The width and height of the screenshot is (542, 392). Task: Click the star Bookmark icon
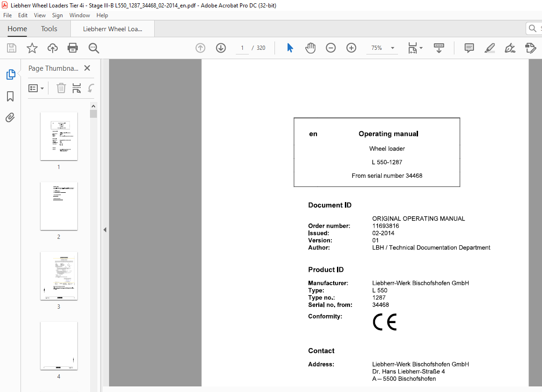tap(32, 48)
